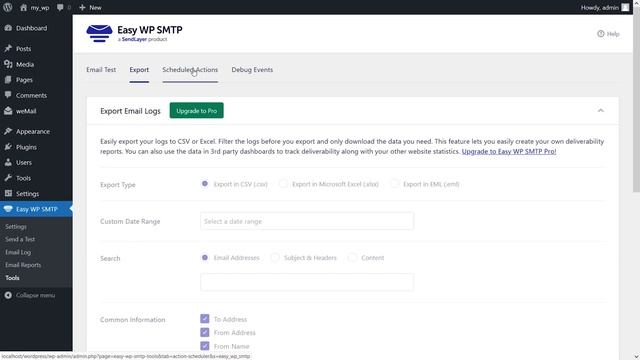The image size is (640, 360).
Task: Click the Appearance brush icon
Action: (x=8, y=131)
